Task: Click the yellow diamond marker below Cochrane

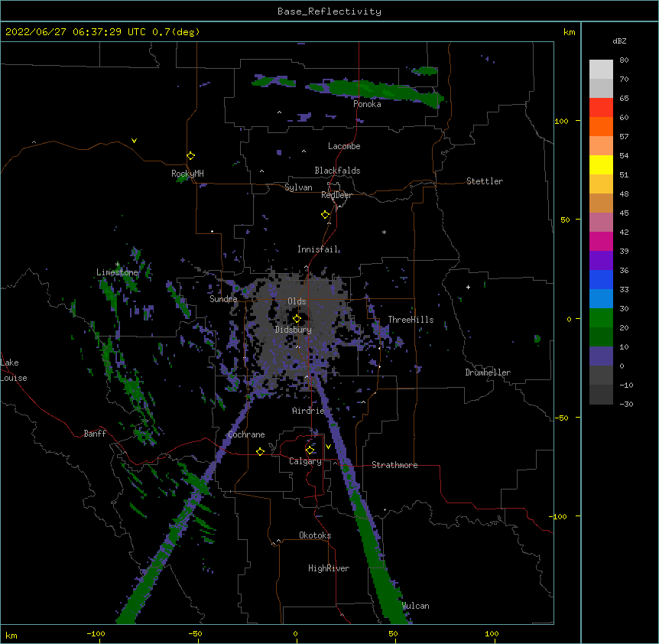Action: click(x=260, y=451)
